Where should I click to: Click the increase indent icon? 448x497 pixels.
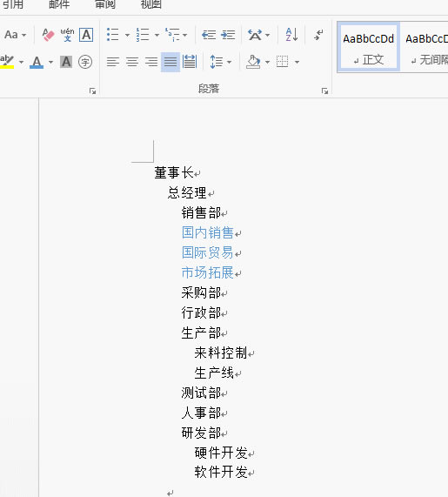coord(228,34)
